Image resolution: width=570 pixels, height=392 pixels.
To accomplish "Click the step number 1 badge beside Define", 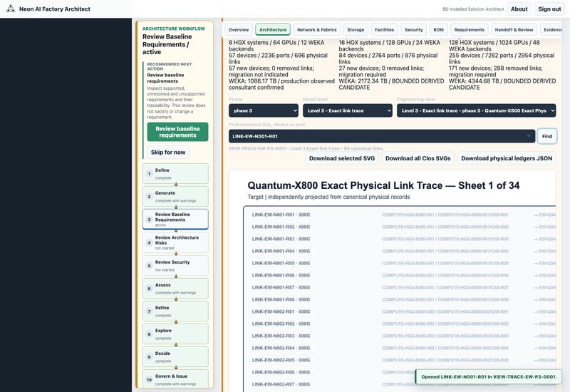I will (149, 174).
